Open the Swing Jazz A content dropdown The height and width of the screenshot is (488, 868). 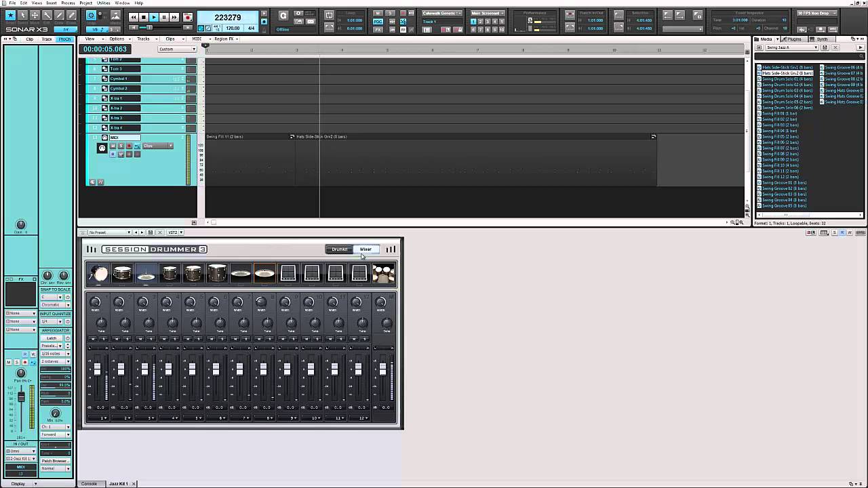[x=792, y=47]
